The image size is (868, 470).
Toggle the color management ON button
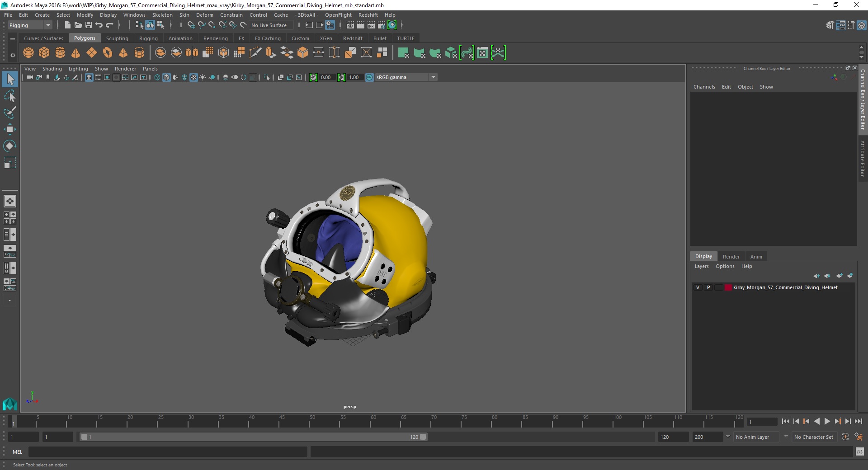[369, 77]
